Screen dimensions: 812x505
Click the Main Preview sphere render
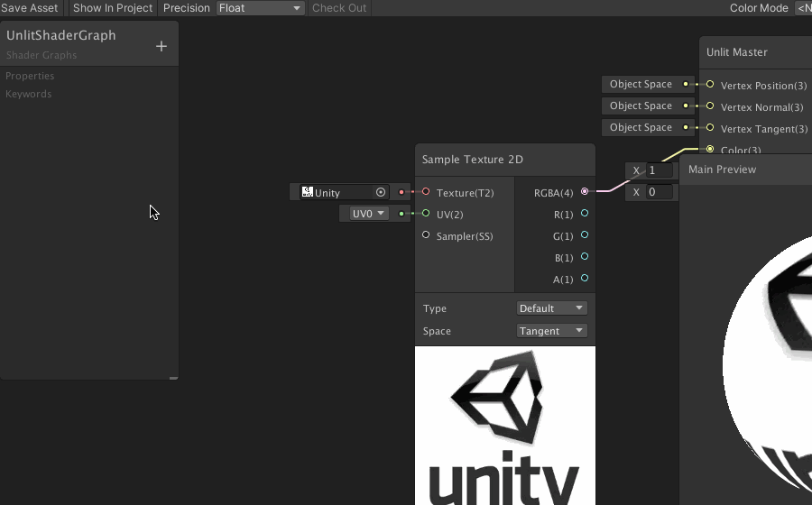coord(767,363)
